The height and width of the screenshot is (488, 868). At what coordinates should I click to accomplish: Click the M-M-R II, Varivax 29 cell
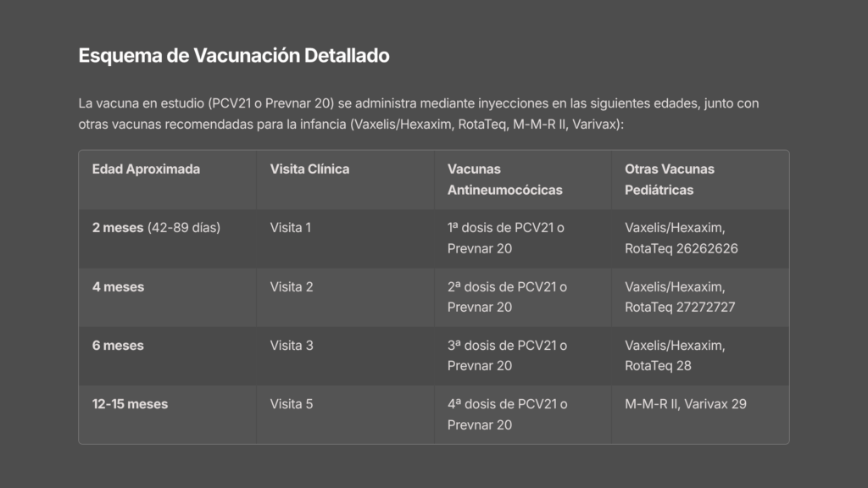(x=686, y=404)
